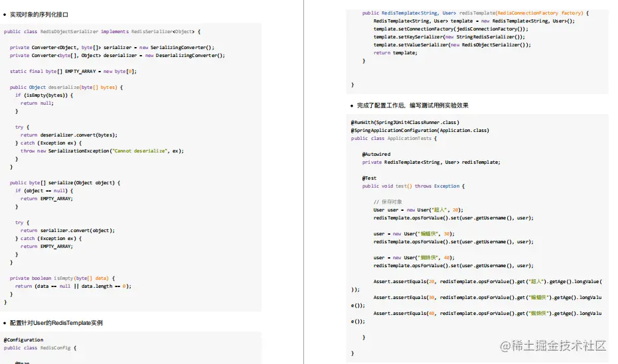Click the heading "配置针对User的RedisTemplate实例"
Image resolution: width=618 pixels, height=364 pixels.
coord(56,323)
